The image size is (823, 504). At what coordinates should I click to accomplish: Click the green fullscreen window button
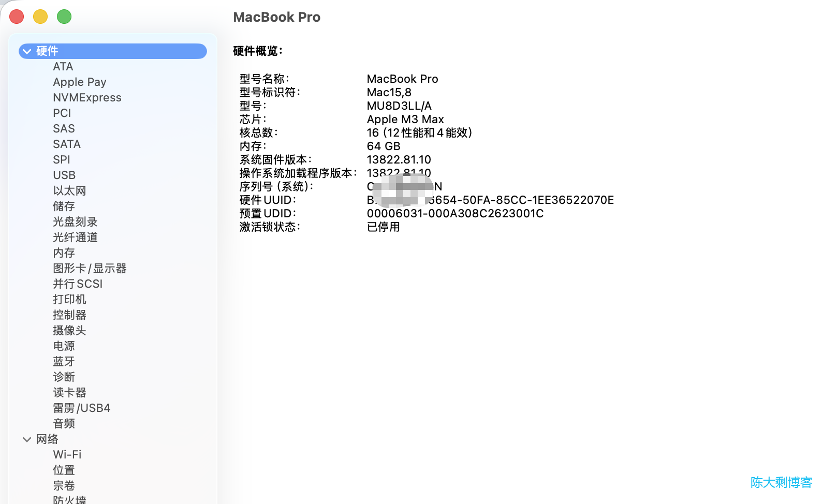[x=64, y=17]
